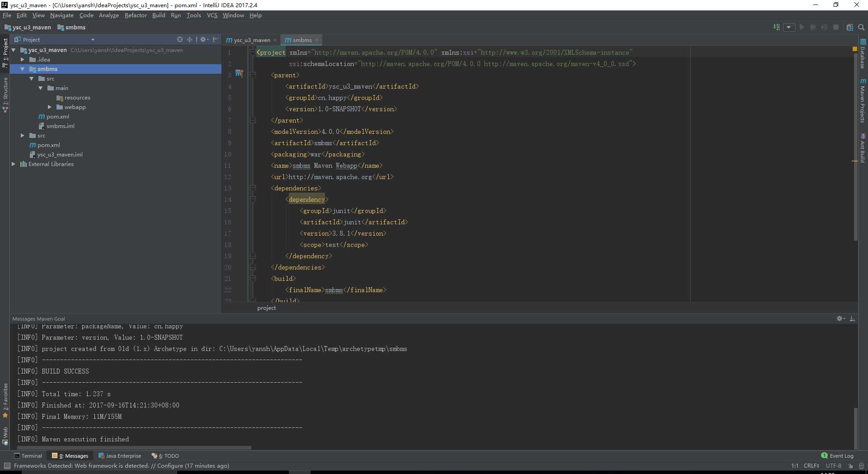This screenshot has width=868, height=474.
Task: Open the 6: TODO tool window
Action: point(165,455)
